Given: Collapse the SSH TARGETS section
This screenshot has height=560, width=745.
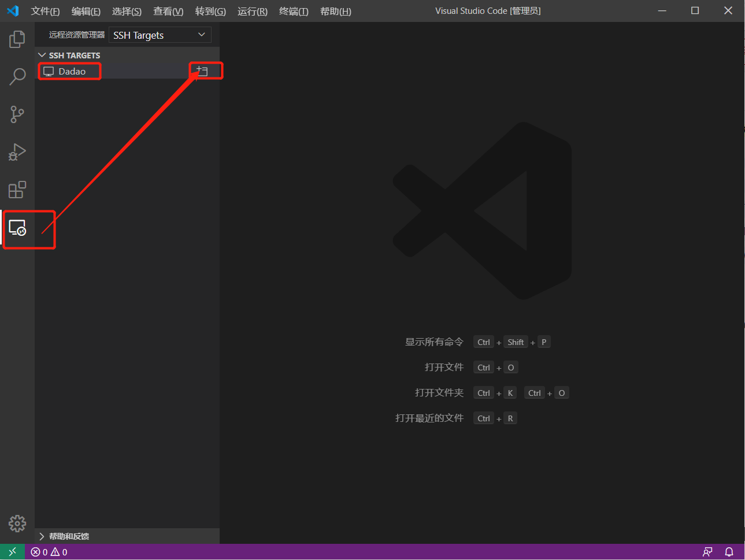Looking at the screenshot, I should tap(127, 55).
